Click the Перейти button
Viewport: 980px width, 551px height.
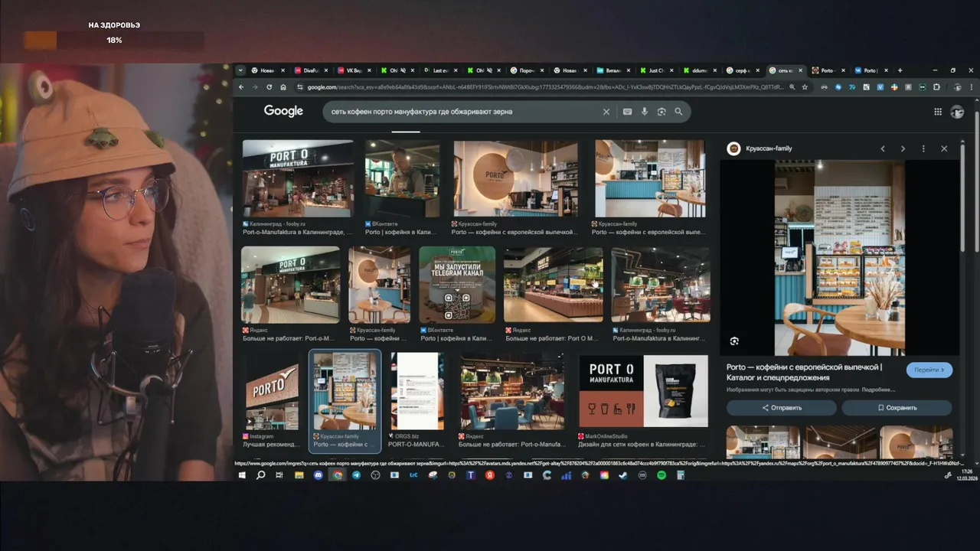tap(929, 370)
